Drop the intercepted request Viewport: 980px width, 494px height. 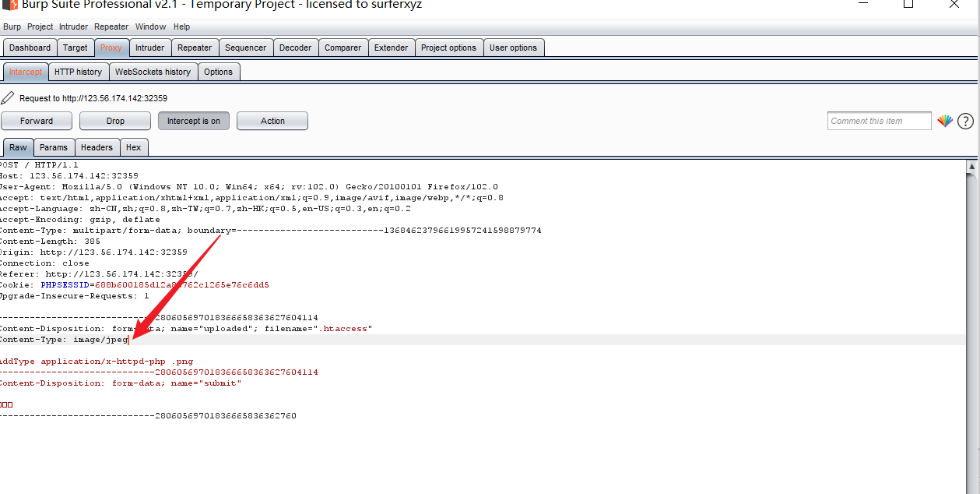pyautogui.click(x=115, y=121)
